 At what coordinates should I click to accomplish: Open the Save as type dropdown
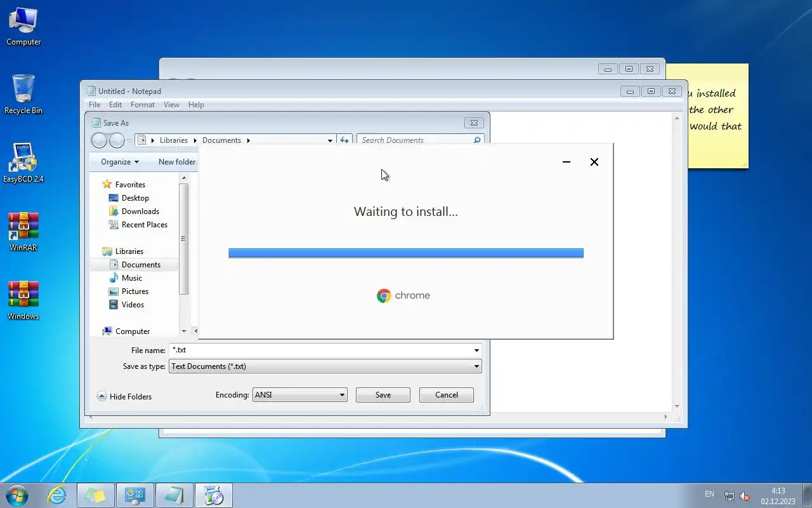click(x=476, y=366)
